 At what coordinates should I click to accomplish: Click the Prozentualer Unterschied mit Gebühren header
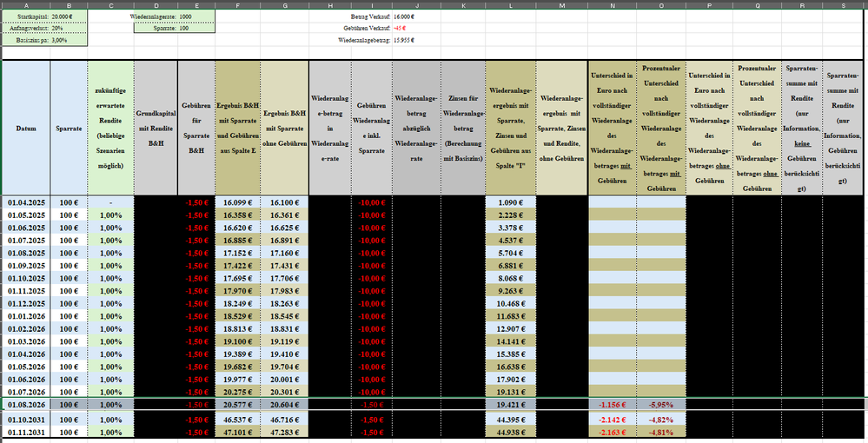[661, 128]
